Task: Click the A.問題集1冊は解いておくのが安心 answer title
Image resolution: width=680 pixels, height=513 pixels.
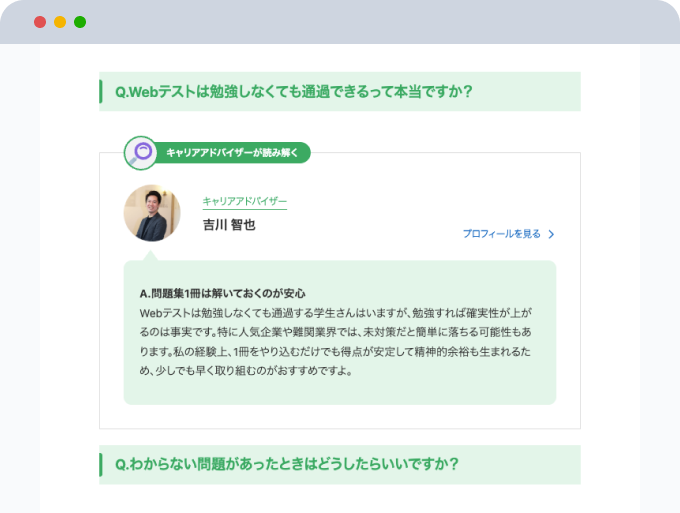Action: pyautogui.click(x=223, y=294)
